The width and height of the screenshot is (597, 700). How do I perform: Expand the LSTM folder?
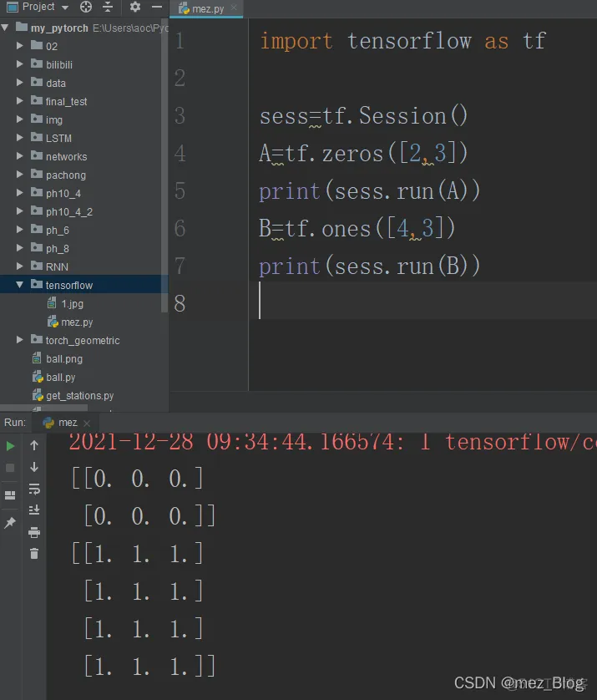(x=20, y=138)
